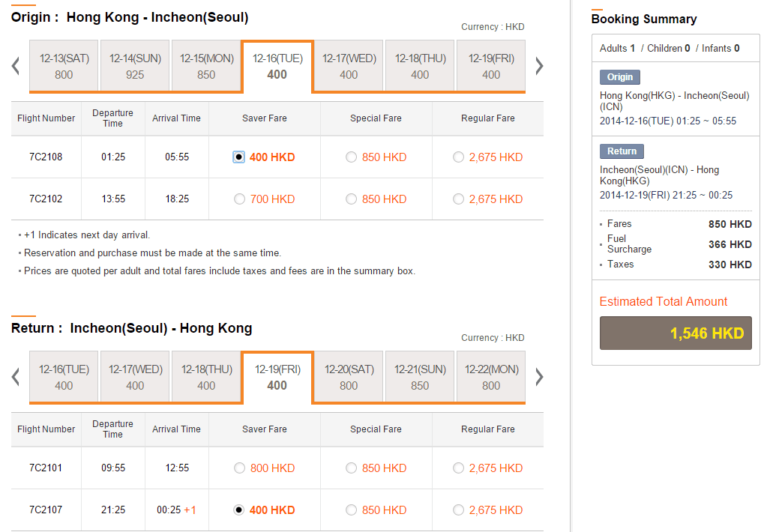Choose 2,675 HKD Regular Fare for flight 7C2102
Image resolution: width=764 pixels, height=532 pixels.
459,199
